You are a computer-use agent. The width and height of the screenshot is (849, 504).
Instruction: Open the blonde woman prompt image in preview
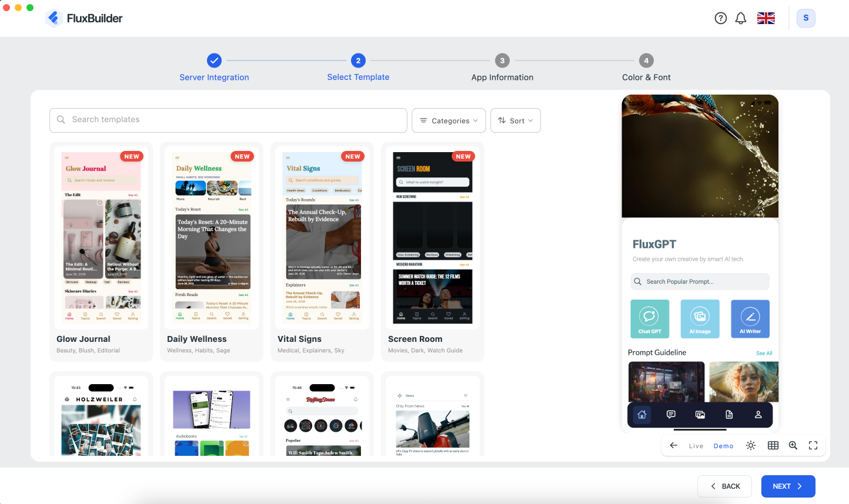coord(744,382)
